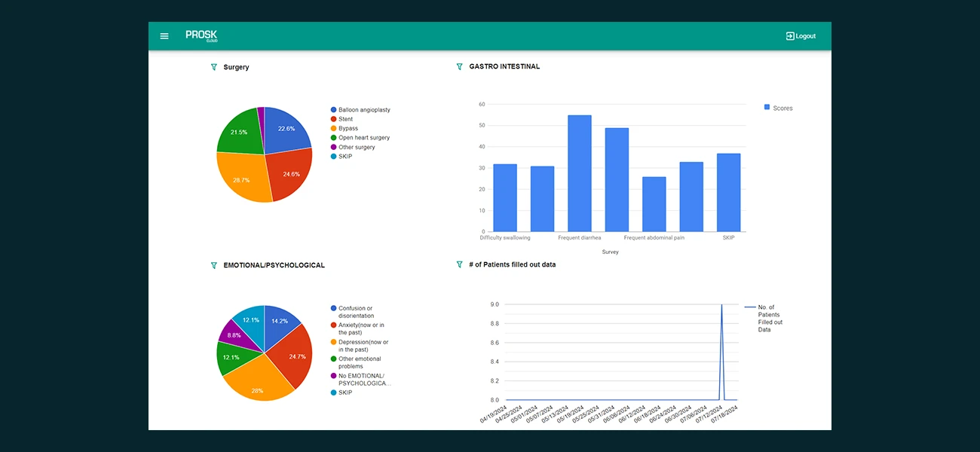The image size is (980, 452).
Task: Select the Stent legend entry
Action: [x=345, y=119]
